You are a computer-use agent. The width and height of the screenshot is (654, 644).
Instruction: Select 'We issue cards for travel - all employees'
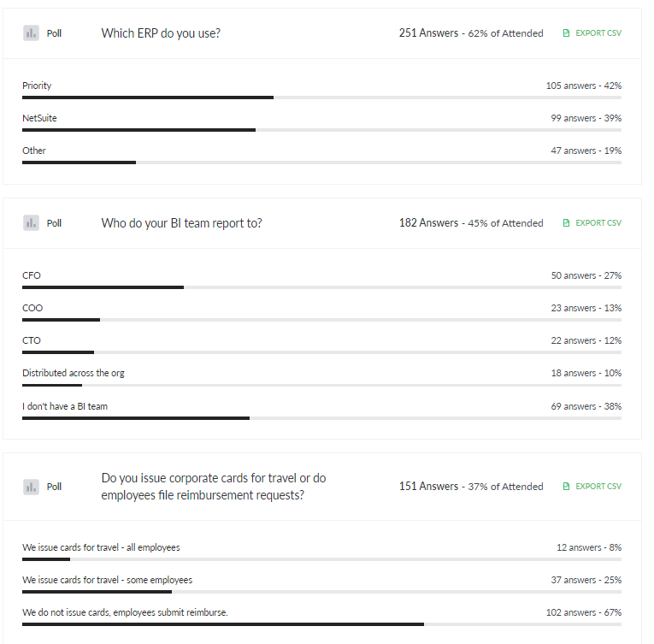101,547
